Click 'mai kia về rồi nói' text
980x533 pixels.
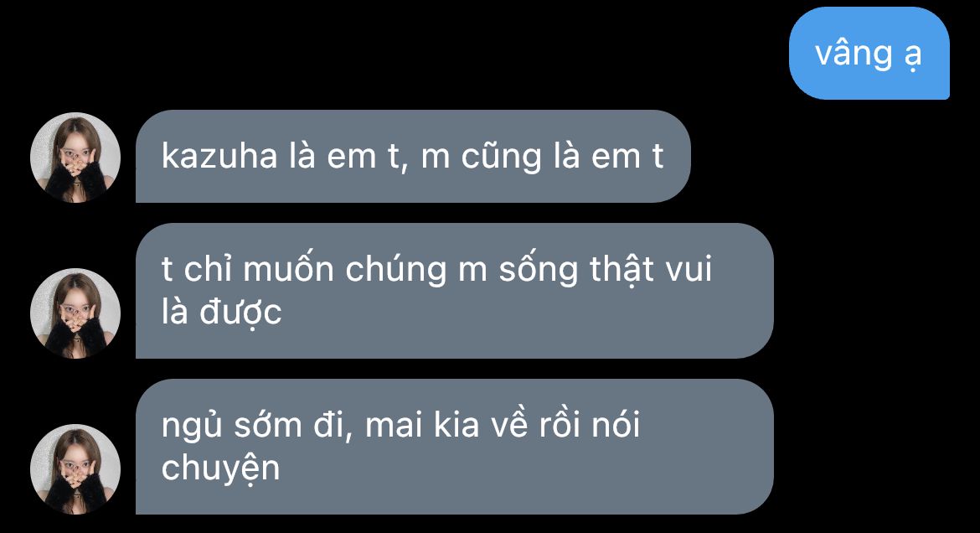tap(503, 426)
